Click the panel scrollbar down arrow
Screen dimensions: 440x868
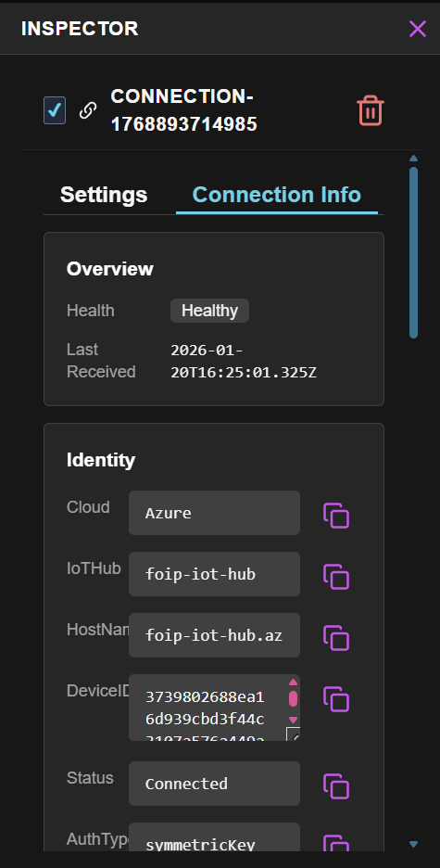pos(413,844)
